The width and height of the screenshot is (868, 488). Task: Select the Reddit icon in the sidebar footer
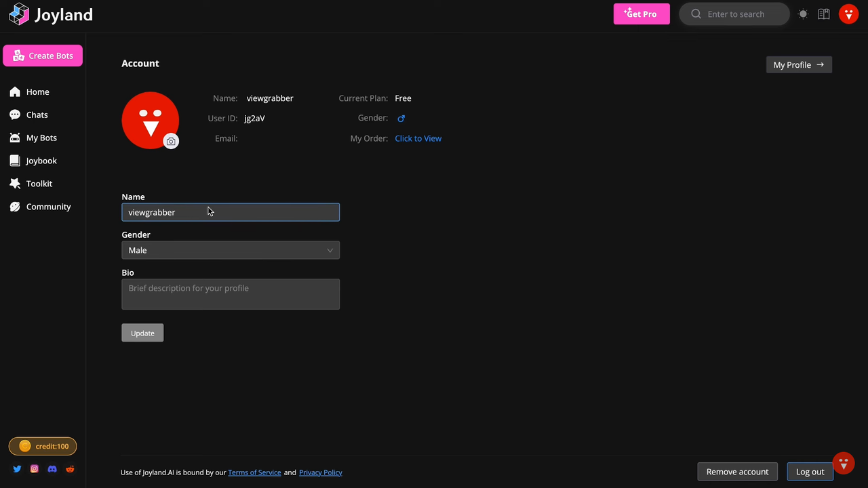tap(70, 468)
